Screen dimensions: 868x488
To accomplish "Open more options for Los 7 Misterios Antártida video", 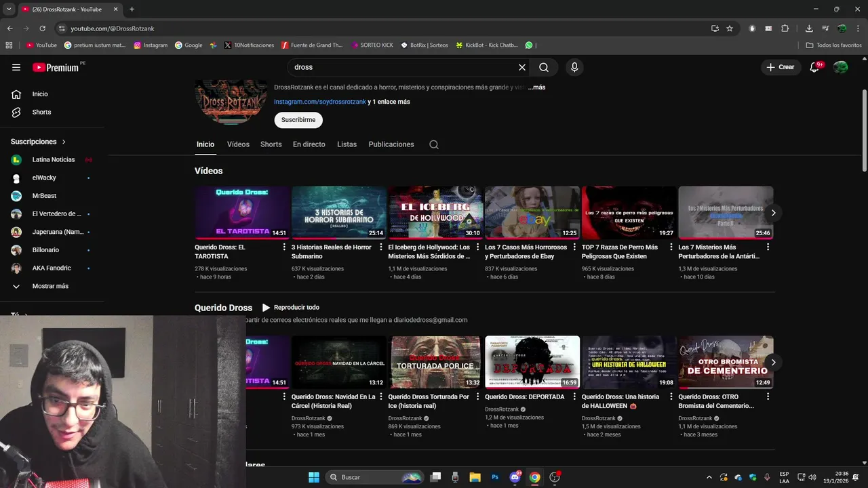I will [768, 247].
